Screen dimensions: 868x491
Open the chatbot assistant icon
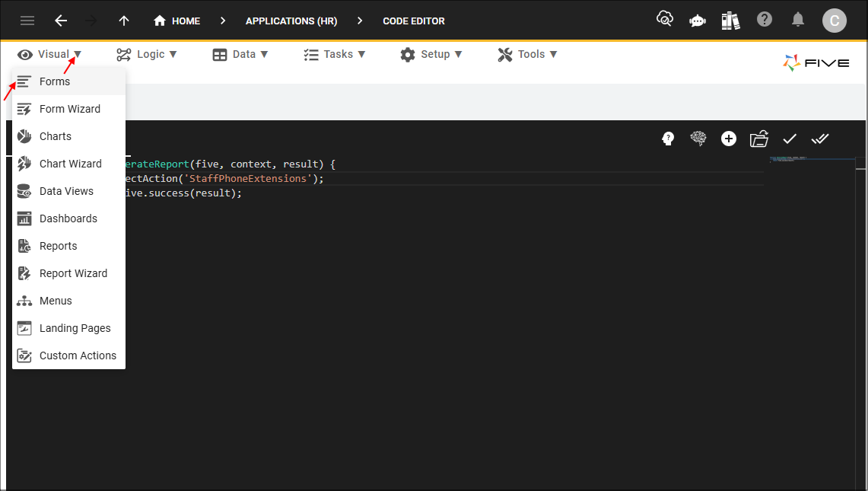click(698, 21)
